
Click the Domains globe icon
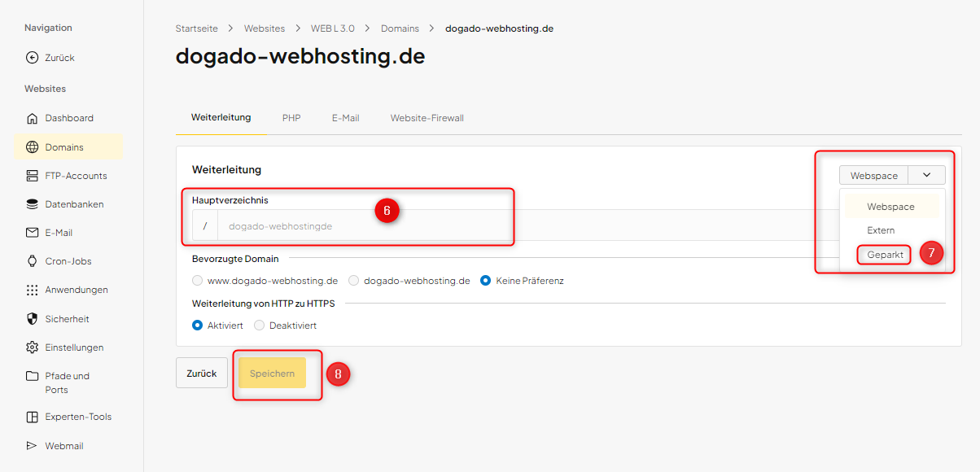(x=33, y=147)
